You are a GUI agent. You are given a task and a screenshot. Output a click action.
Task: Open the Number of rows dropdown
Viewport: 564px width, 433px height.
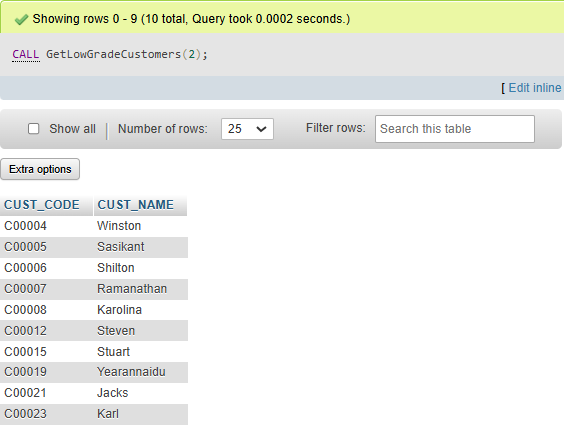(x=247, y=129)
